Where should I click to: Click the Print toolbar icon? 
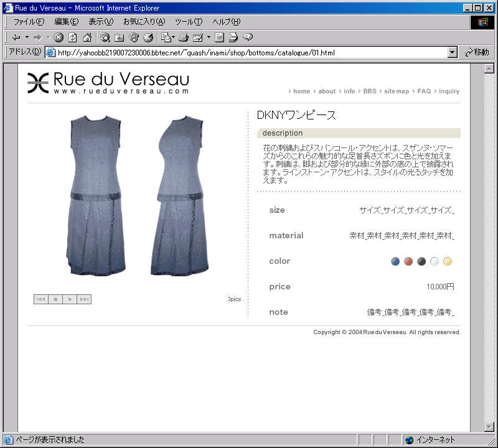pyautogui.click(x=184, y=37)
